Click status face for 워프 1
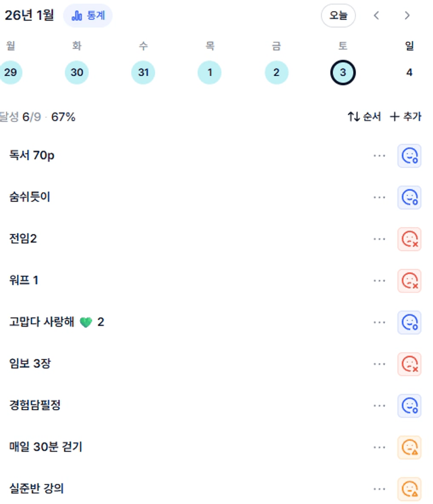Viewport: 433px width, 504px height. [409, 281]
